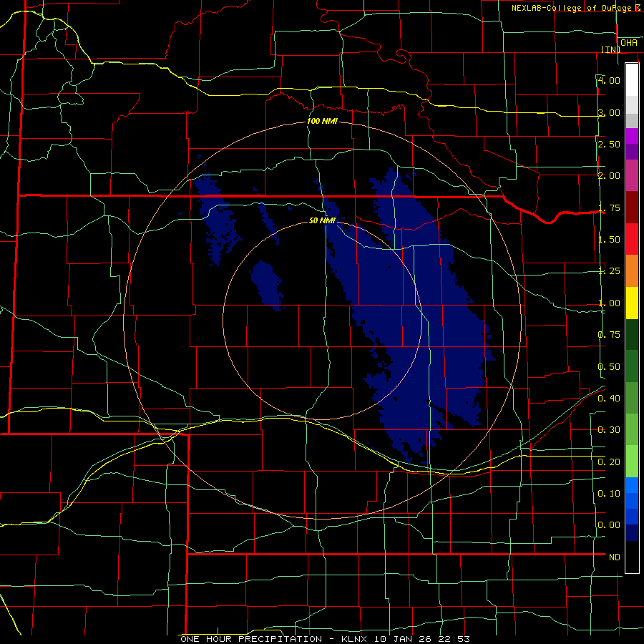Image resolution: width=644 pixels, height=644 pixels.
Task: Click the dark red 1.75 legend swatch
Action: click(x=632, y=208)
